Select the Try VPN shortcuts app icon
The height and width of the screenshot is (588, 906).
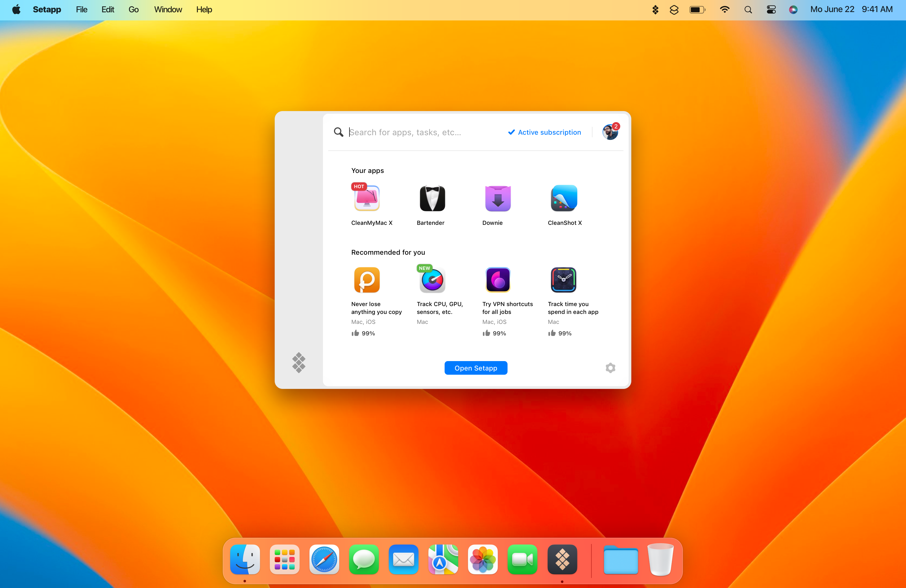click(x=498, y=280)
